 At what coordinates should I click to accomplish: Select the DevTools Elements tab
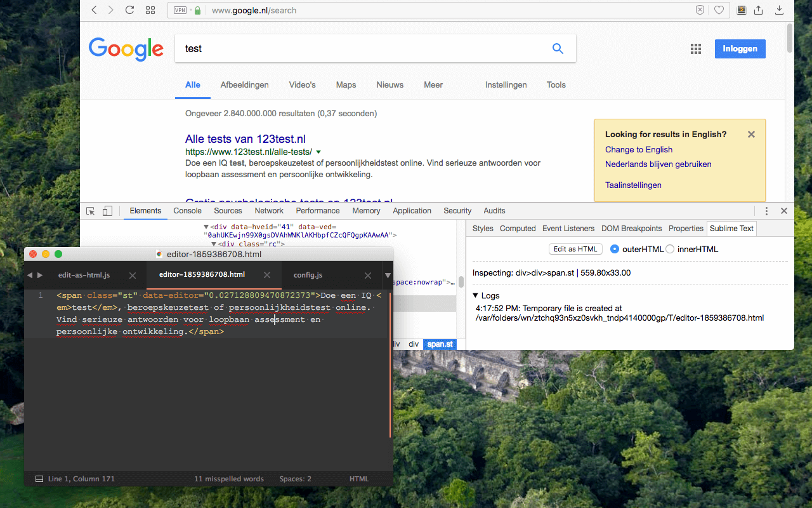pos(145,211)
